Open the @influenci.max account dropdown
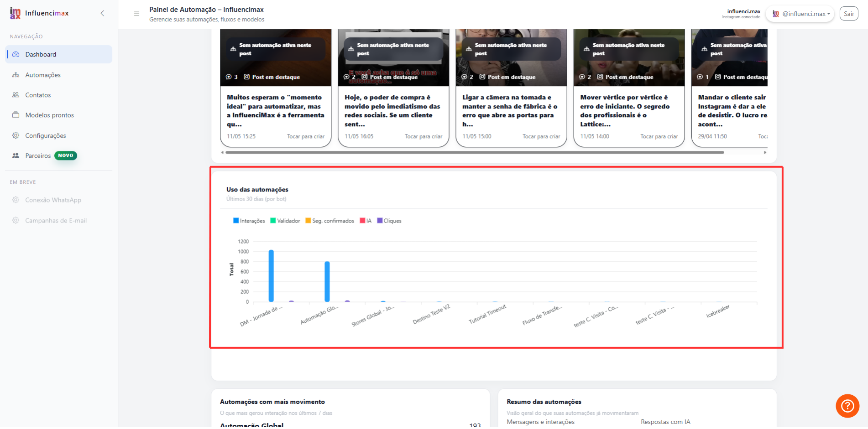The width and height of the screenshot is (868, 429). [800, 14]
